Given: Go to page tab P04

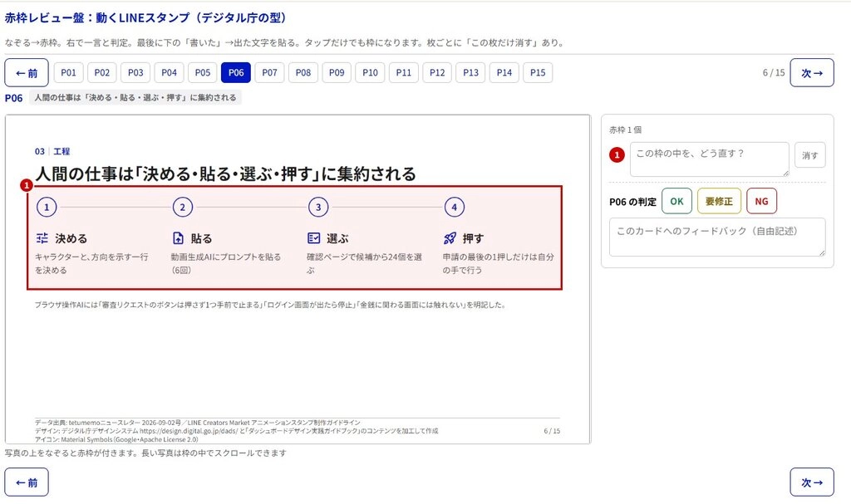Looking at the screenshot, I should tap(170, 73).
